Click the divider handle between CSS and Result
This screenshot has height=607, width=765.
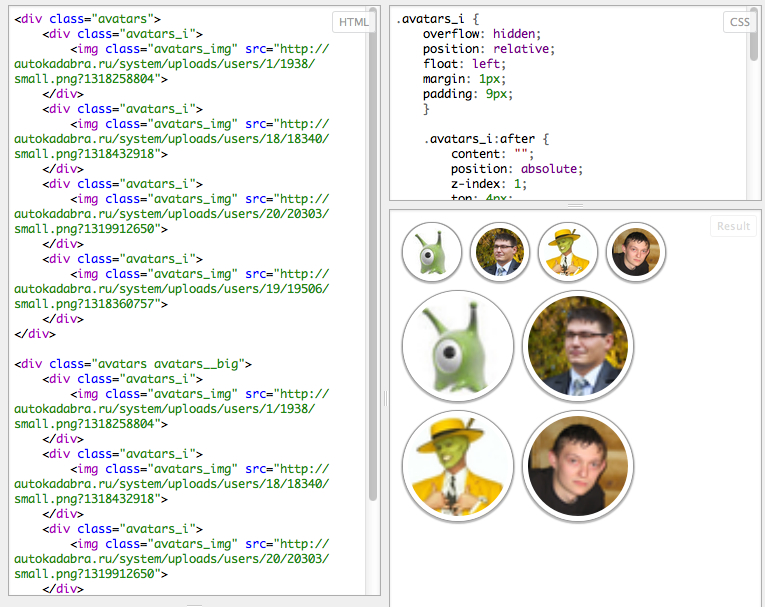pyautogui.click(x=575, y=205)
